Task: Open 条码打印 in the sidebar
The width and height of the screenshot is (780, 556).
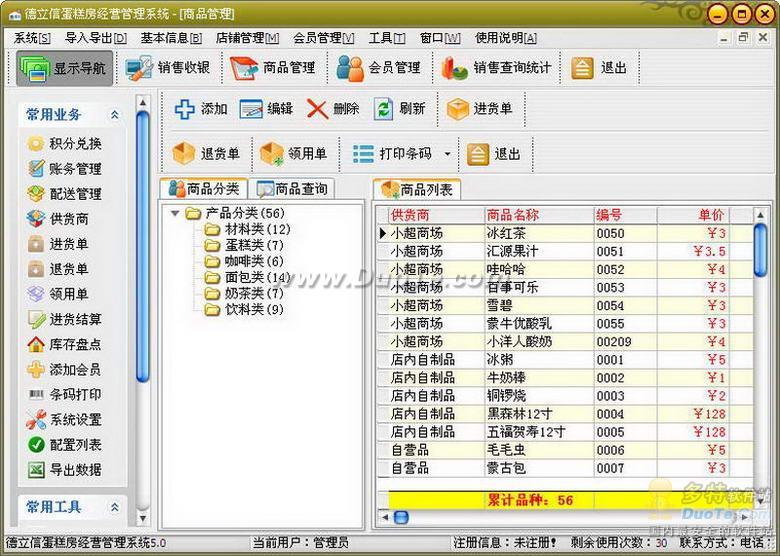Action: pyautogui.click(x=65, y=394)
